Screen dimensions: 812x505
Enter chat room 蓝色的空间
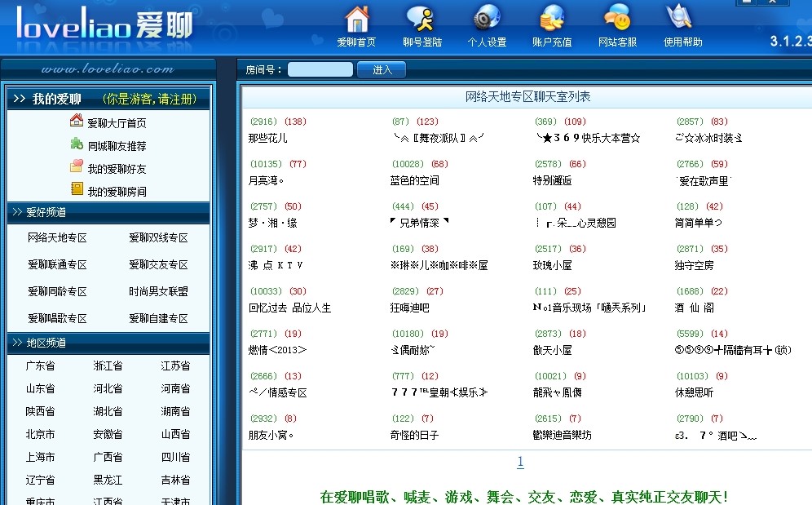pyautogui.click(x=415, y=180)
